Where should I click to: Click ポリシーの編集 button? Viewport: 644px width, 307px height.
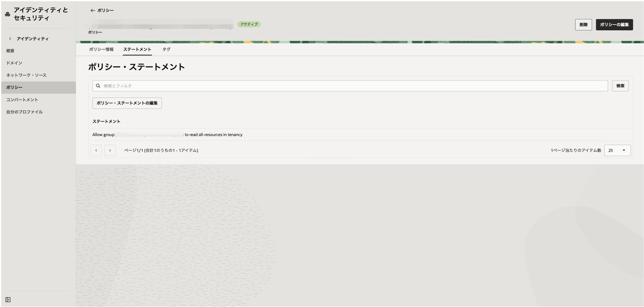[614, 24]
